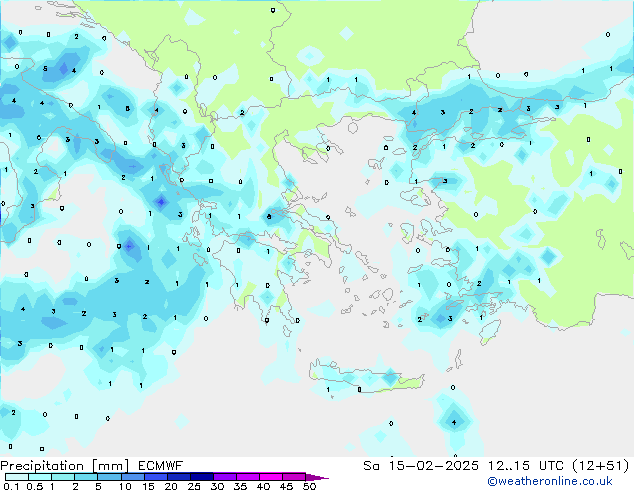Select the 35–40 mm violet legend box
The width and height of the screenshot is (634, 490).
click(x=248, y=477)
